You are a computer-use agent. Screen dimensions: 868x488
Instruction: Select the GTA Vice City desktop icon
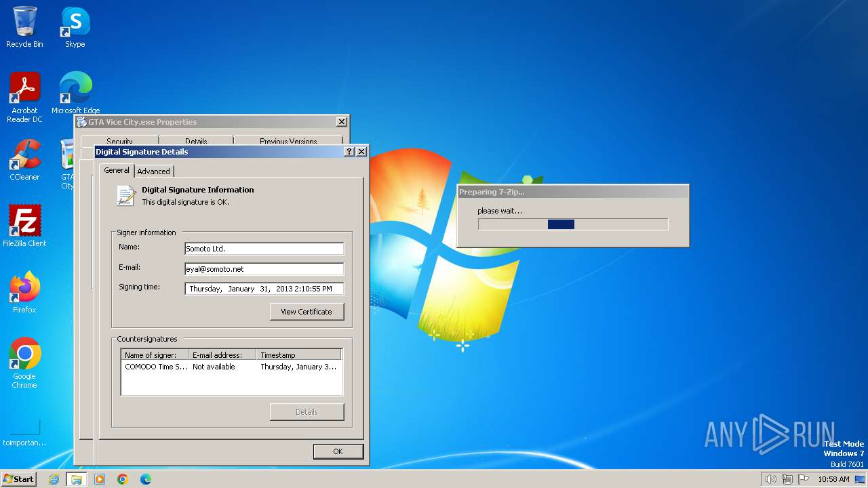67,164
